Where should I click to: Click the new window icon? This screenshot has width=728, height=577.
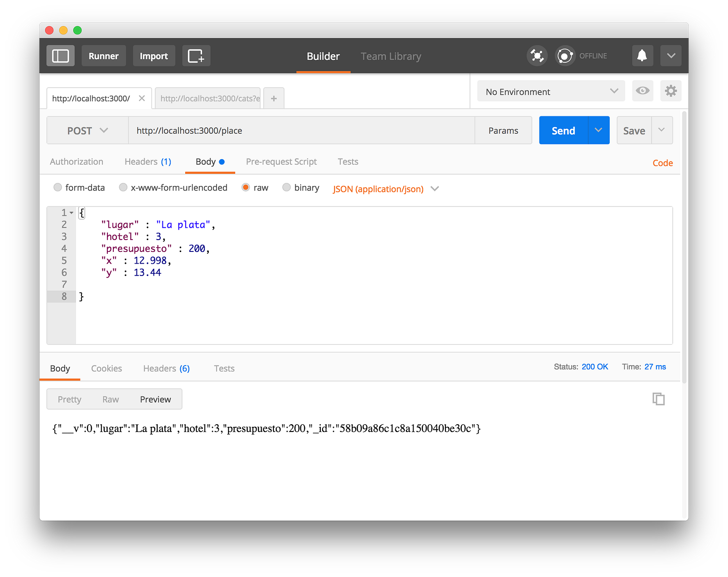click(x=196, y=56)
